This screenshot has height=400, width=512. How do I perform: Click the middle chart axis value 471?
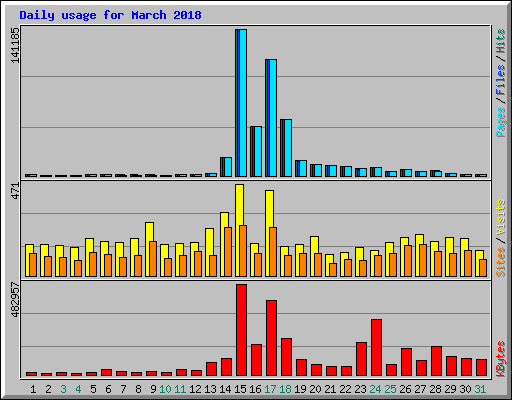click(15, 191)
